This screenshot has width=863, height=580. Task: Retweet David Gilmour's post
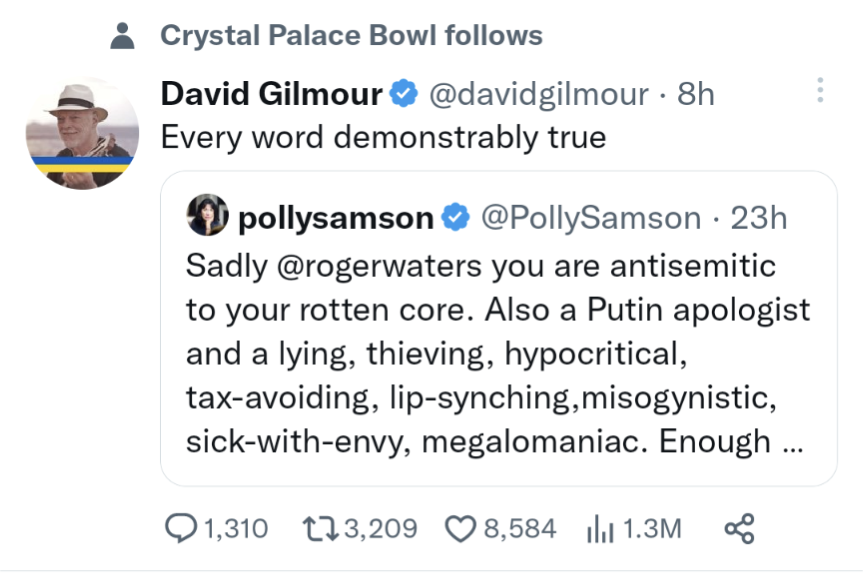(322, 528)
